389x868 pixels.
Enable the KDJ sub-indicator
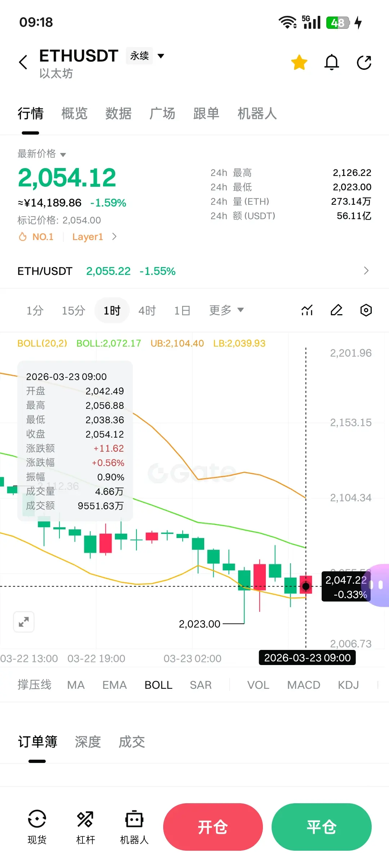[348, 684]
